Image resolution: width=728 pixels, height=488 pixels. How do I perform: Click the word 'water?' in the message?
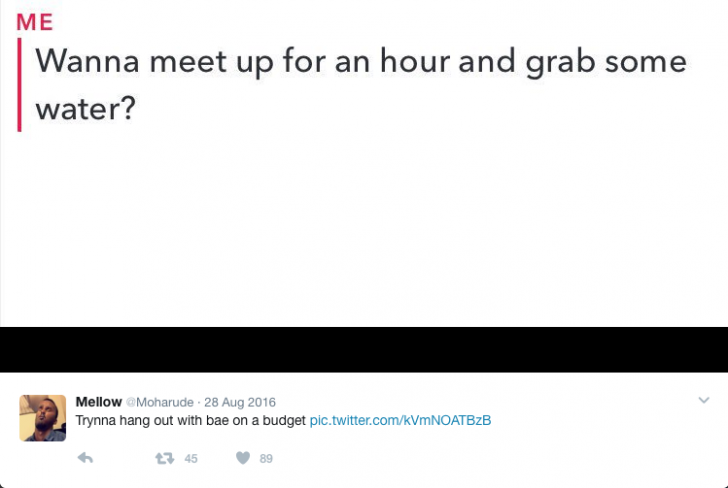pyautogui.click(x=85, y=108)
